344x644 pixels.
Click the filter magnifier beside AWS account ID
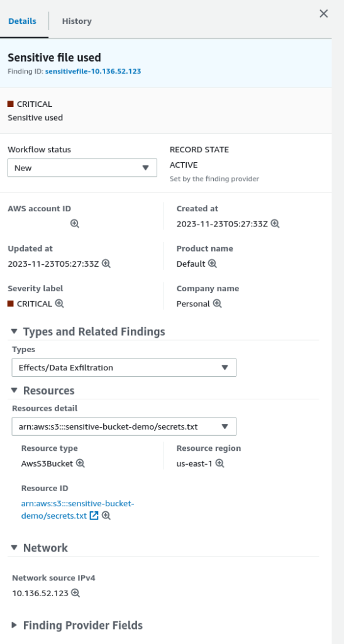[75, 224]
